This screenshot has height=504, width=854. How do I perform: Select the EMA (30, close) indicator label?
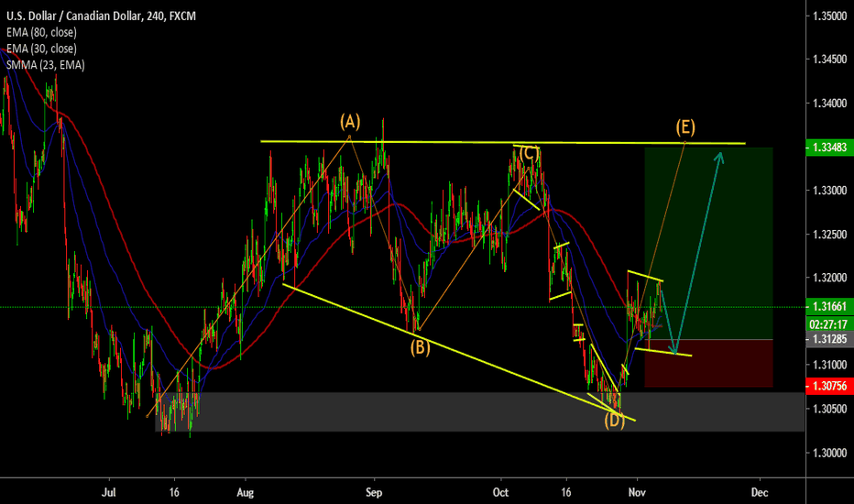41,49
